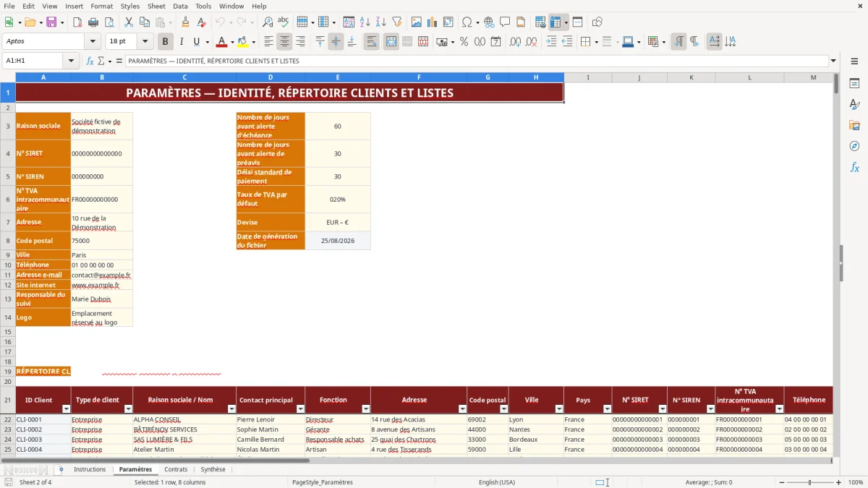Screen dimensions: 868x488
Task: Toggle Align Left
Action: coord(268,42)
